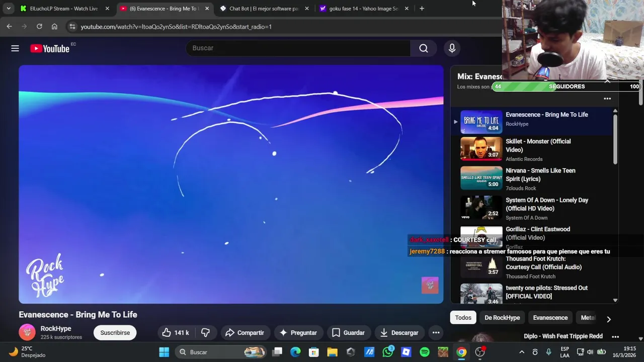Open Task View on taskbar
Image resolution: width=644 pixels, height=362 pixels.
click(277, 352)
